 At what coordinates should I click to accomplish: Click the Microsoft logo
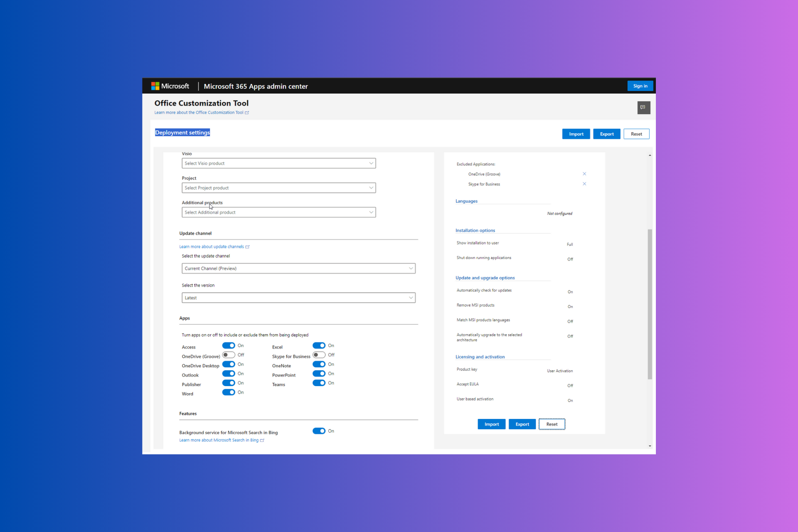(155, 86)
